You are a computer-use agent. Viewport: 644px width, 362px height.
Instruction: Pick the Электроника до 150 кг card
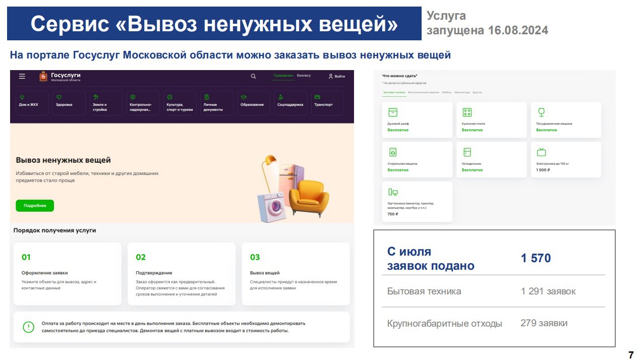(566, 159)
